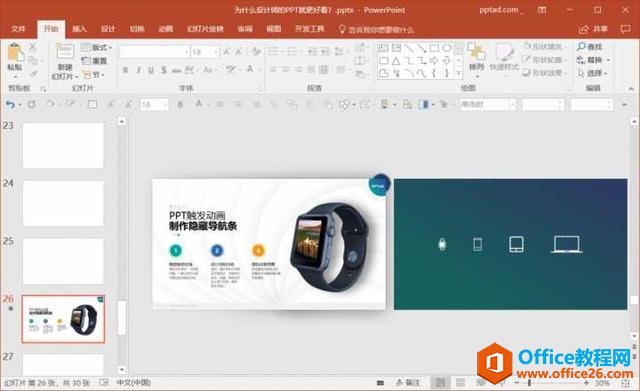Switch to the Slide Show (幻灯片放映) tab
This screenshot has height=391, width=640.
pos(205,29)
